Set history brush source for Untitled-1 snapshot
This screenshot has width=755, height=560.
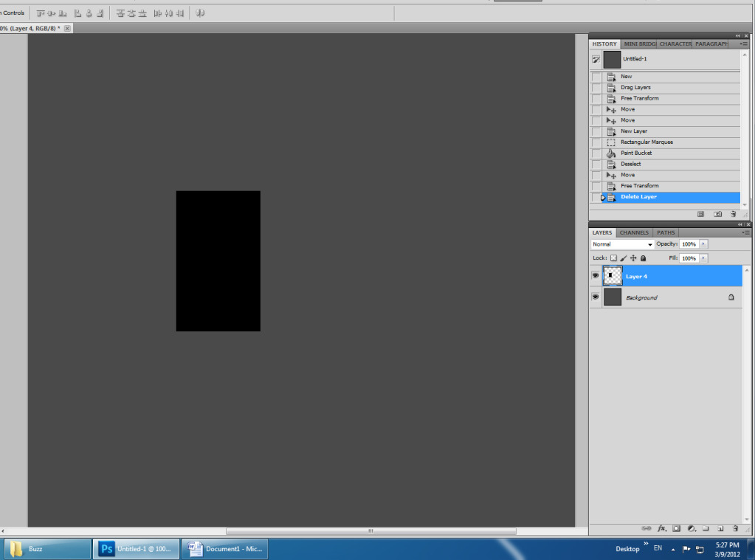[x=596, y=60]
